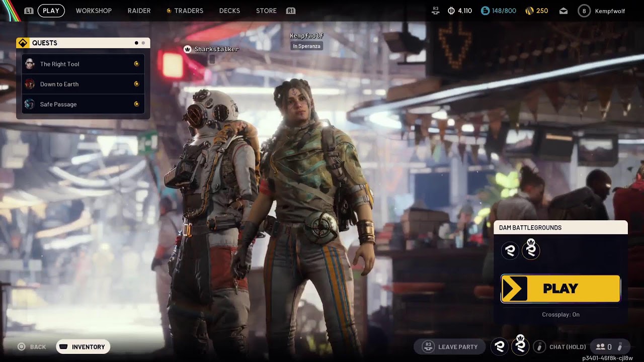Click the crown icon next to Sharkstalker

pyautogui.click(x=188, y=49)
